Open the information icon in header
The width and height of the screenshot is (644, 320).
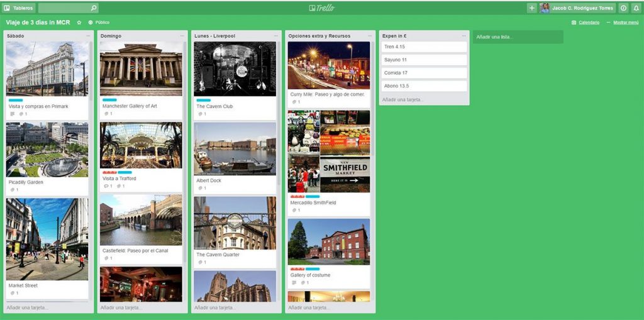(x=623, y=8)
